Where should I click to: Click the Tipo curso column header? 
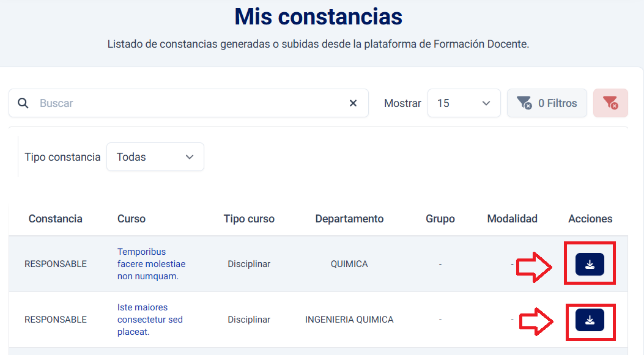249,219
